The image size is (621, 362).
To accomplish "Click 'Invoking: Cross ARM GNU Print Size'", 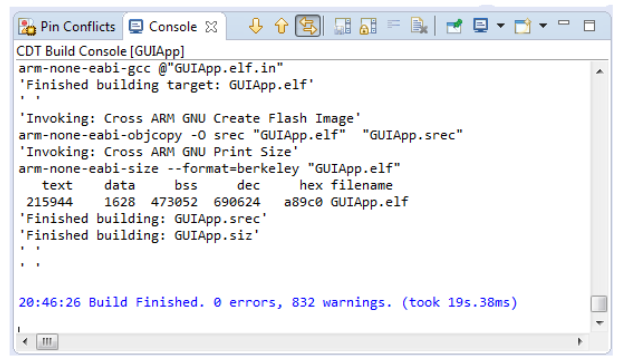I will pos(158,152).
